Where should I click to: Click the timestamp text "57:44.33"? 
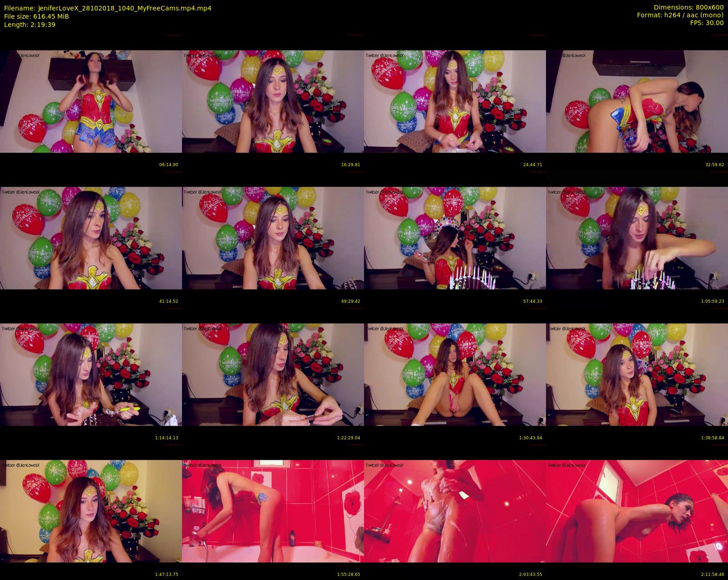[533, 301]
